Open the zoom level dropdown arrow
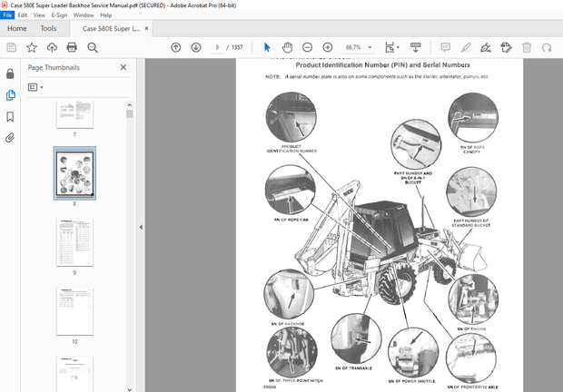Image resolution: width=563 pixels, height=392 pixels. (370, 47)
